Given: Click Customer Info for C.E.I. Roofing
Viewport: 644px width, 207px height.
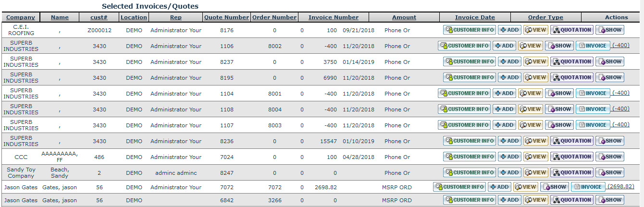Looking at the screenshot, I should [470, 30].
